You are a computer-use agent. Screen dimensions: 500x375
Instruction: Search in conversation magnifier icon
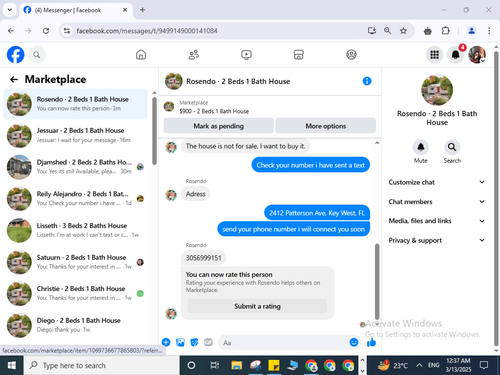point(452,147)
